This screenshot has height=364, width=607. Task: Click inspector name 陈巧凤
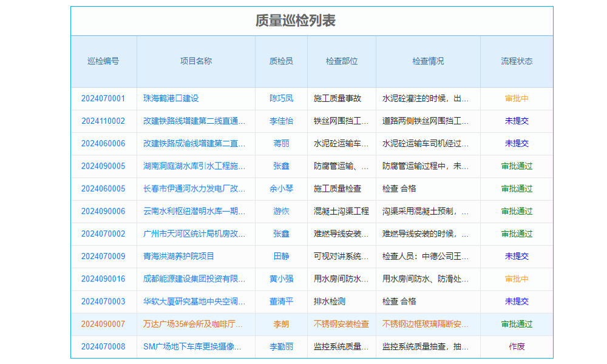click(281, 98)
